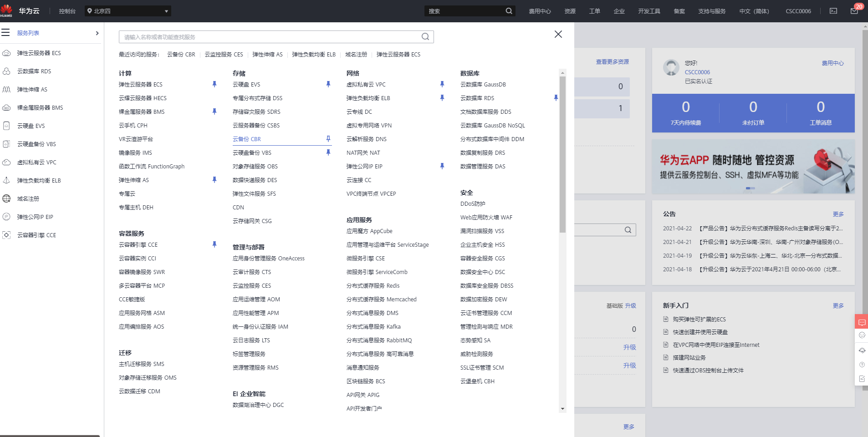
Task: Open 中文 (简体) language menu
Action: point(754,11)
